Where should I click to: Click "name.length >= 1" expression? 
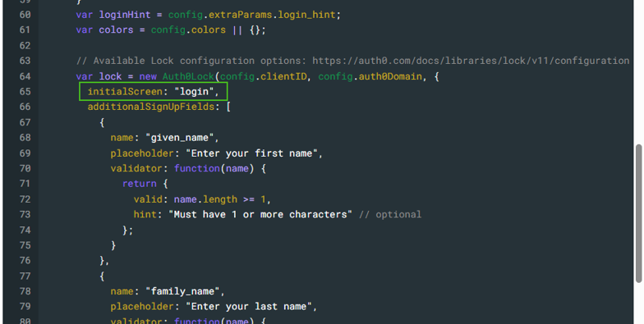click(x=220, y=199)
